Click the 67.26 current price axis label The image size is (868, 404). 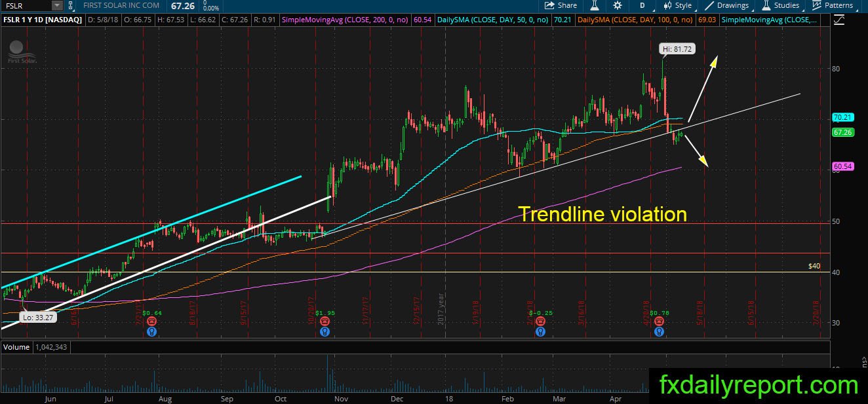click(x=842, y=132)
